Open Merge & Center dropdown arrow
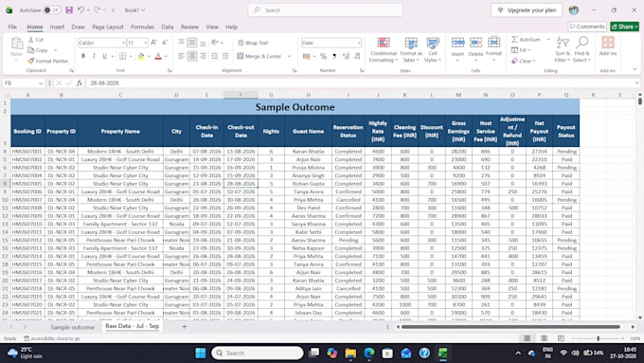Viewport: 644px width, 363px height. (289, 56)
